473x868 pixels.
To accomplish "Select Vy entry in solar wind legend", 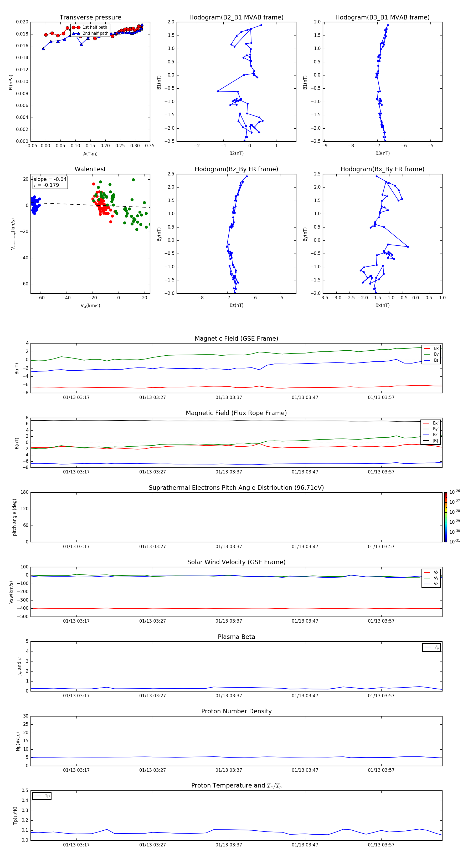I will coord(431,578).
